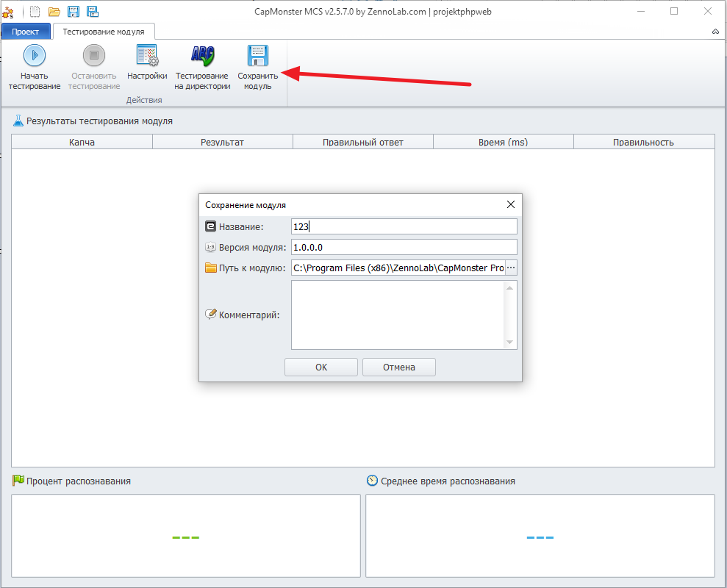Click the Результаты тестирования модуля heading
This screenshot has height=588, width=727.
(x=99, y=121)
